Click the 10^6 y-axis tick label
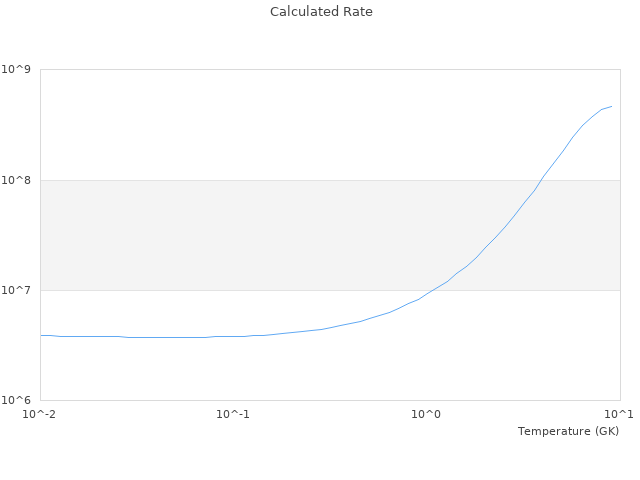This screenshot has width=640, height=480. point(17,401)
